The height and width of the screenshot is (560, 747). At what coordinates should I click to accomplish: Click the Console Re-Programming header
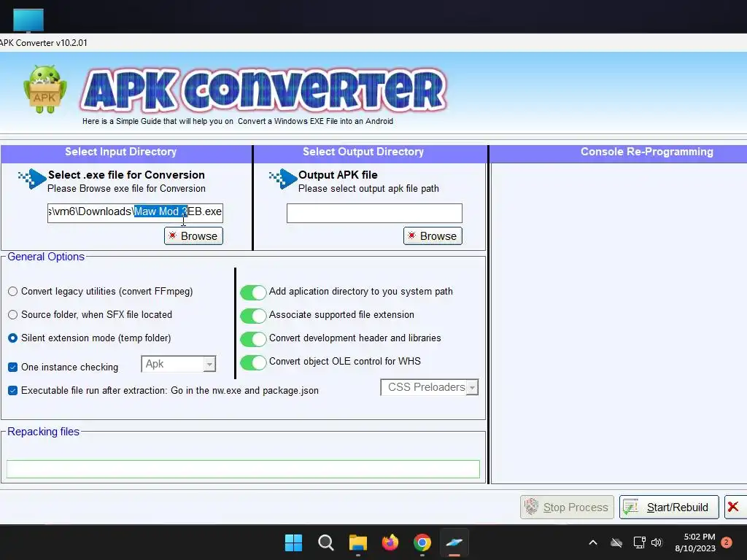646,152
